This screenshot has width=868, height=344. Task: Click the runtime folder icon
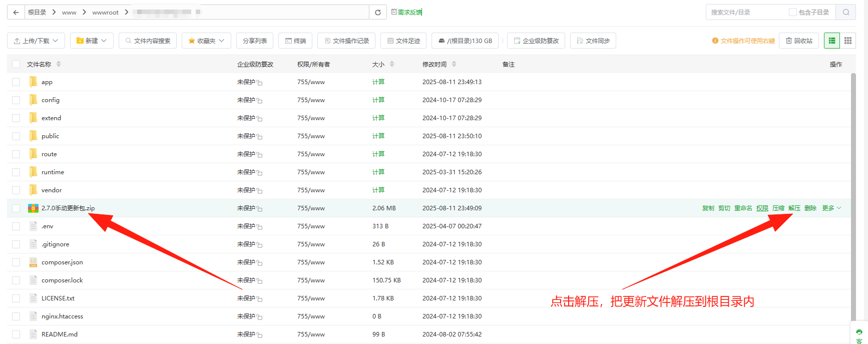(x=33, y=172)
